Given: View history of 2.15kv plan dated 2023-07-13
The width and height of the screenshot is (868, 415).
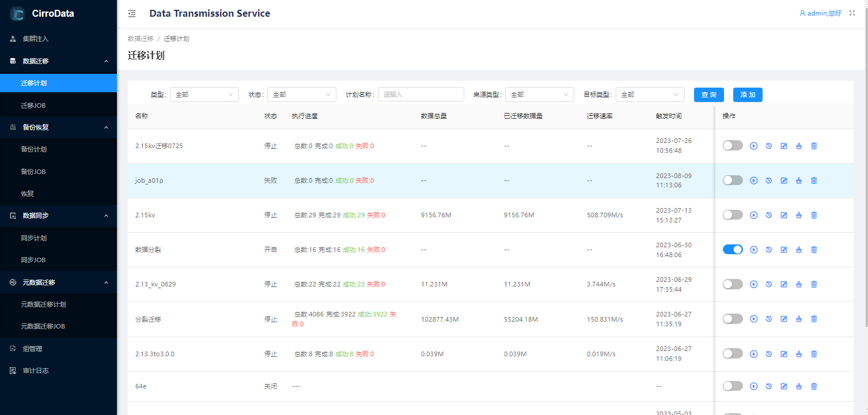Looking at the screenshot, I should (x=769, y=215).
